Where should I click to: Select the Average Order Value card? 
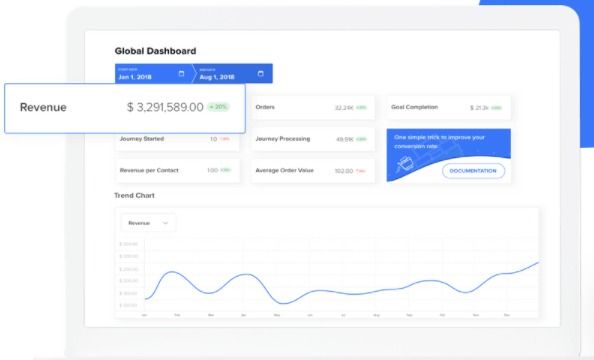[x=313, y=171]
